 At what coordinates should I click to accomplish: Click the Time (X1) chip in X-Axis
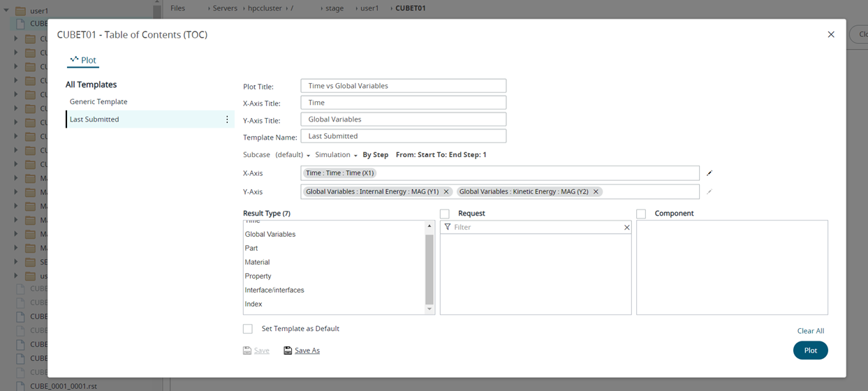340,173
